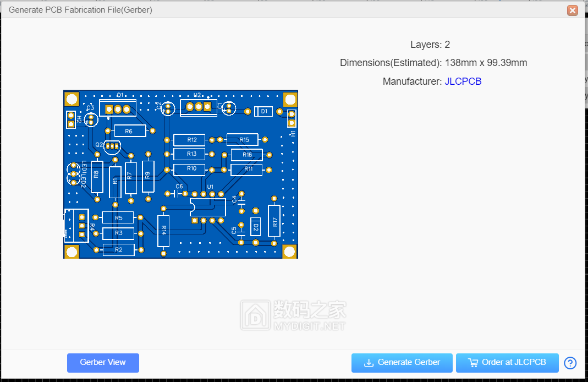Click the Generate Gerber button
588x382 pixels.
click(402, 363)
